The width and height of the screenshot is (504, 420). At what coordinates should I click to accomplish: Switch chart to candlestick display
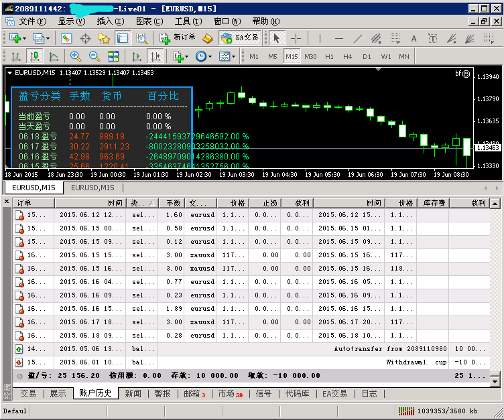[x=34, y=56]
